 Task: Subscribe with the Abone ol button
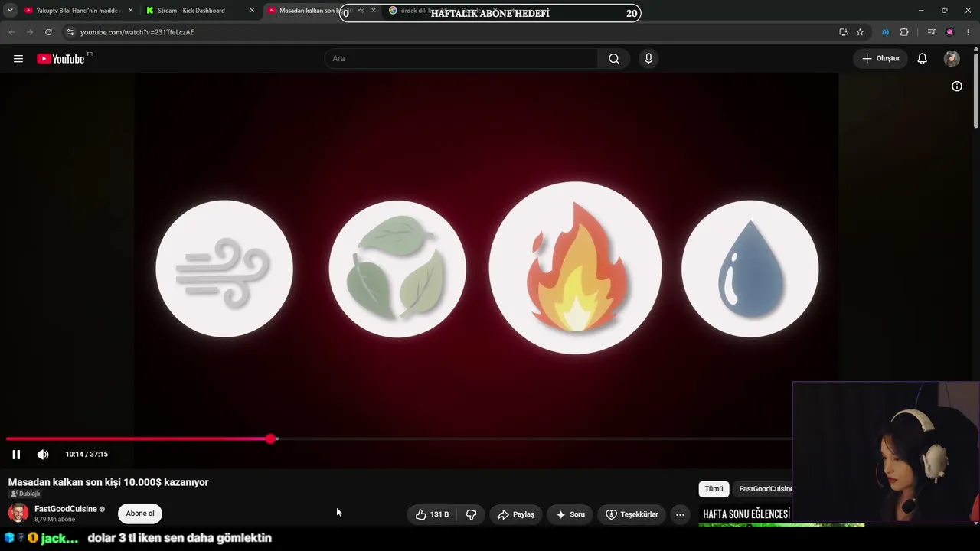click(140, 514)
